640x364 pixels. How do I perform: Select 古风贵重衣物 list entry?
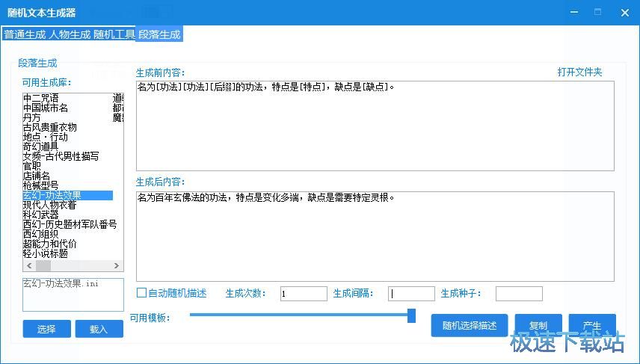tap(50, 127)
